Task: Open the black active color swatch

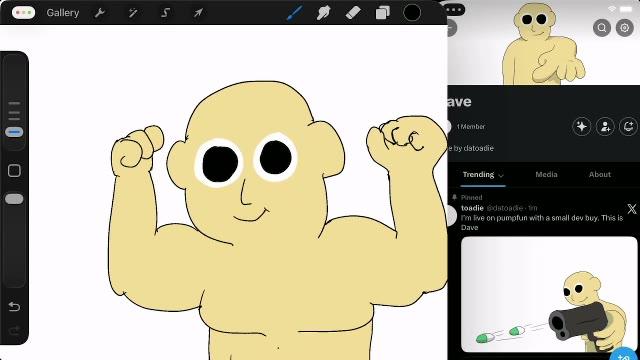Action: point(412,13)
